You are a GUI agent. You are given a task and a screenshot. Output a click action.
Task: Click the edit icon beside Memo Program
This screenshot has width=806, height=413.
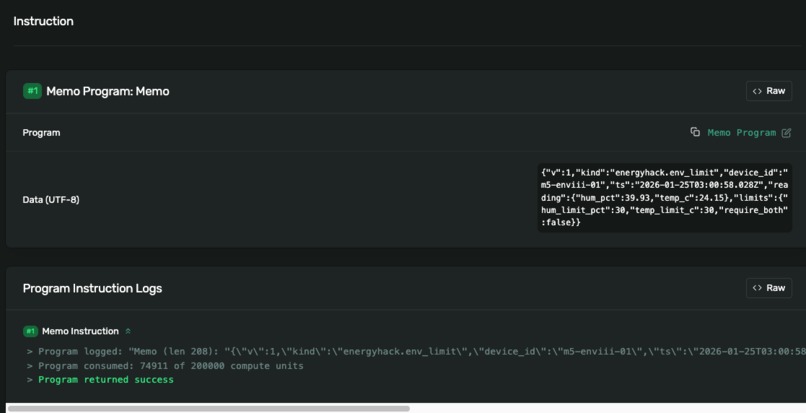[x=786, y=133]
